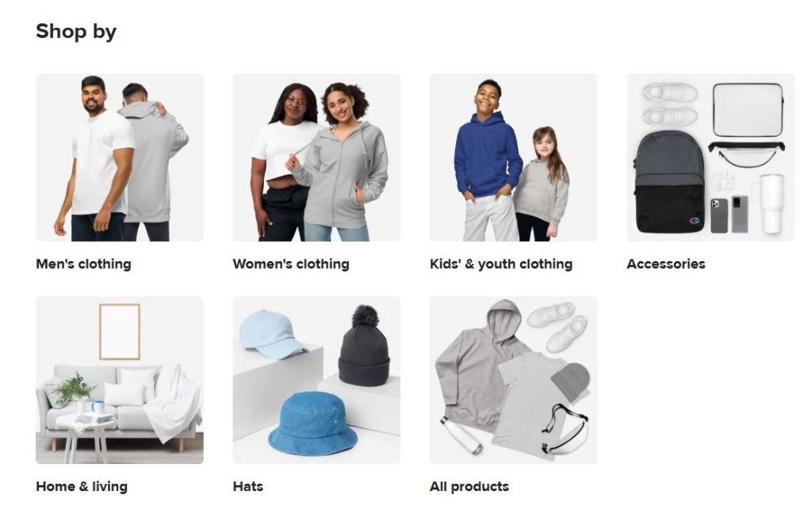Select the Women's clothing text link

pos(291,264)
